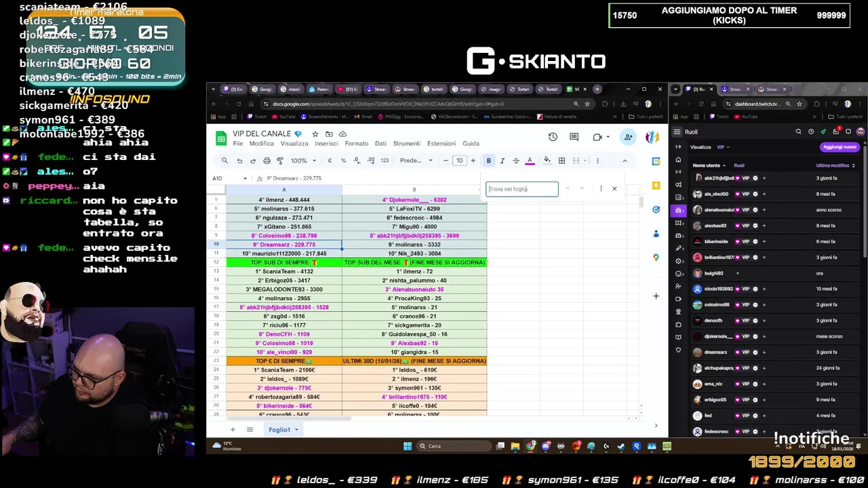Screen dimensions: 868x488
Task: Toggle bold formatting button
Action: pyautogui.click(x=488, y=161)
